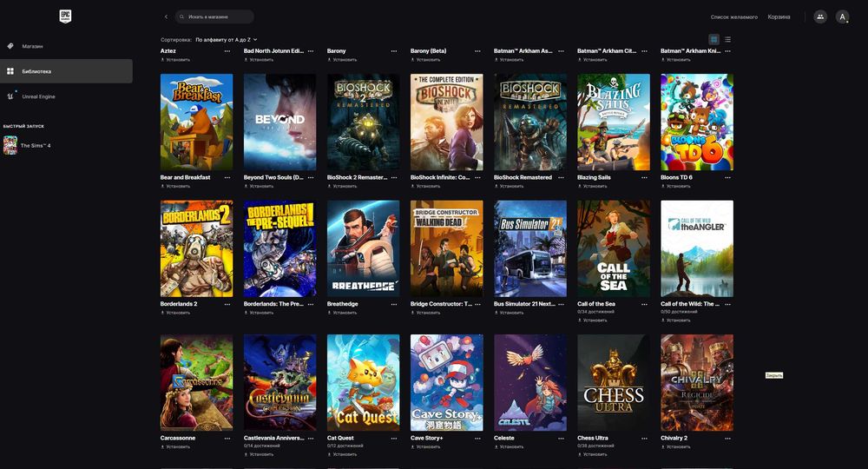Open options menu for Bear and Breakfast
The image size is (868, 469).
click(227, 178)
